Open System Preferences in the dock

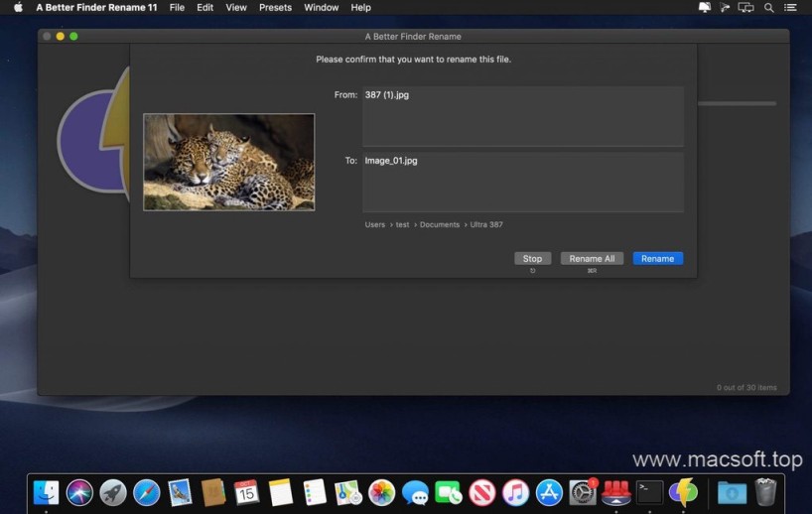pos(583,491)
